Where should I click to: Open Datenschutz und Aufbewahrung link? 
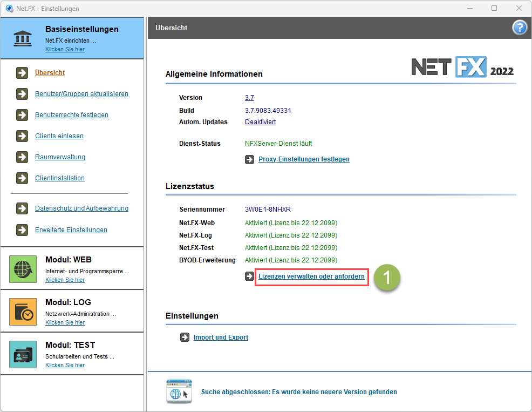pos(82,208)
